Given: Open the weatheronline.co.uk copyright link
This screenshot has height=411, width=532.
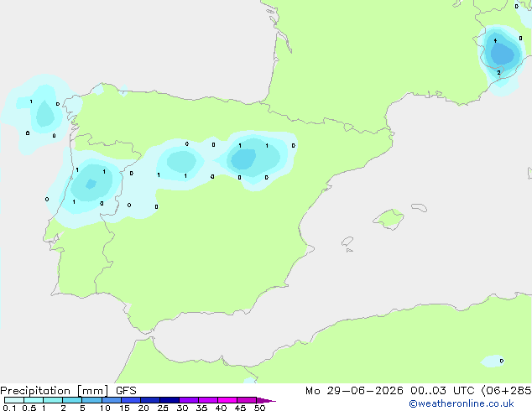Looking at the screenshot, I should (462, 403).
